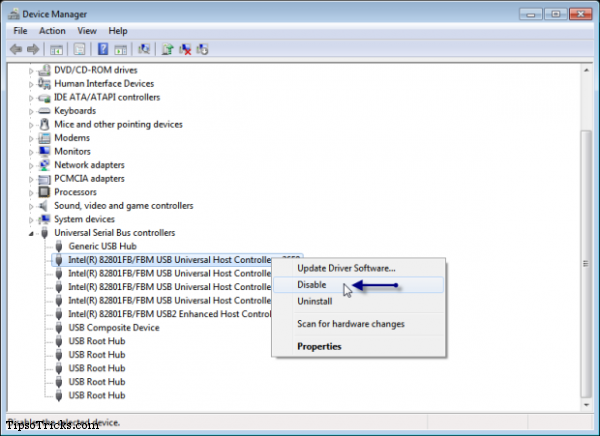600x436 pixels.
Task: Open the Help menu
Action: pos(117,31)
